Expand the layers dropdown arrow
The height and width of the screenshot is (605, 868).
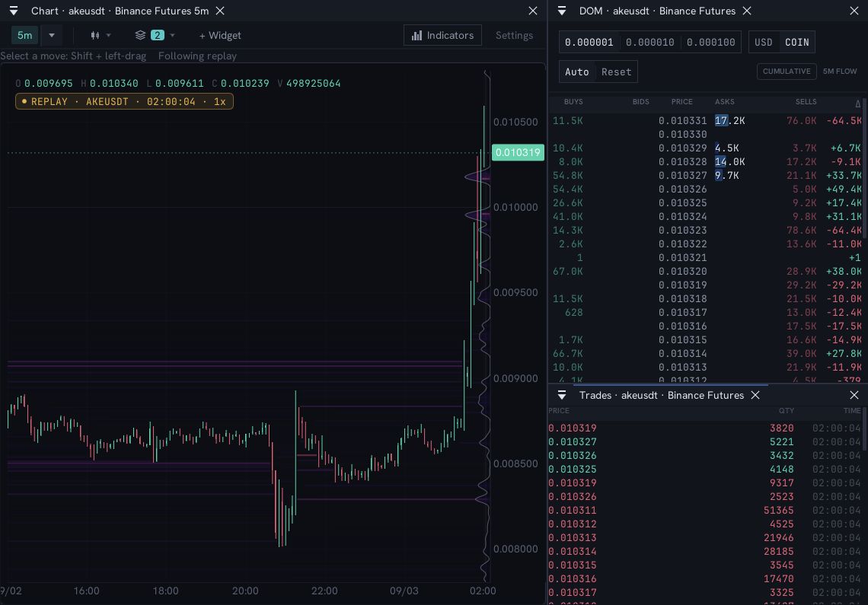pos(172,36)
